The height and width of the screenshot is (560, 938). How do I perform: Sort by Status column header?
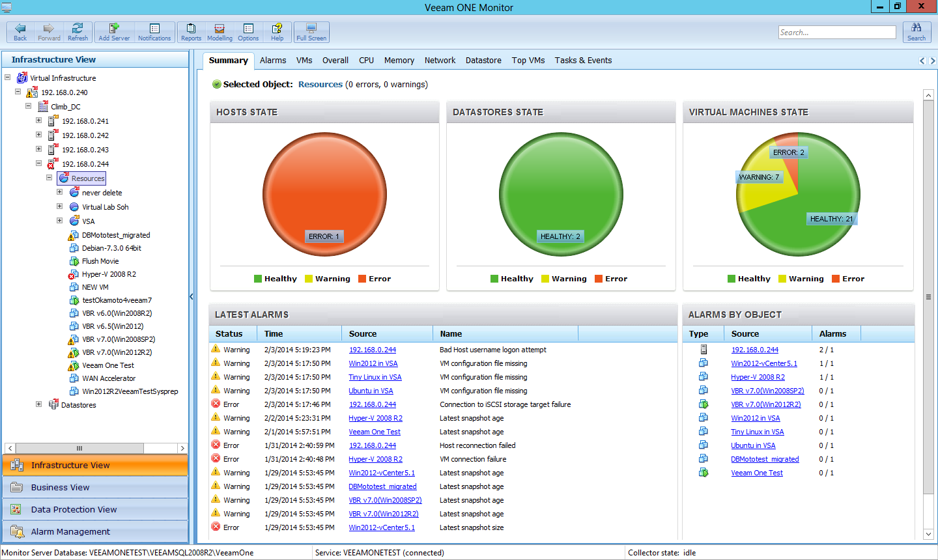[233, 333]
